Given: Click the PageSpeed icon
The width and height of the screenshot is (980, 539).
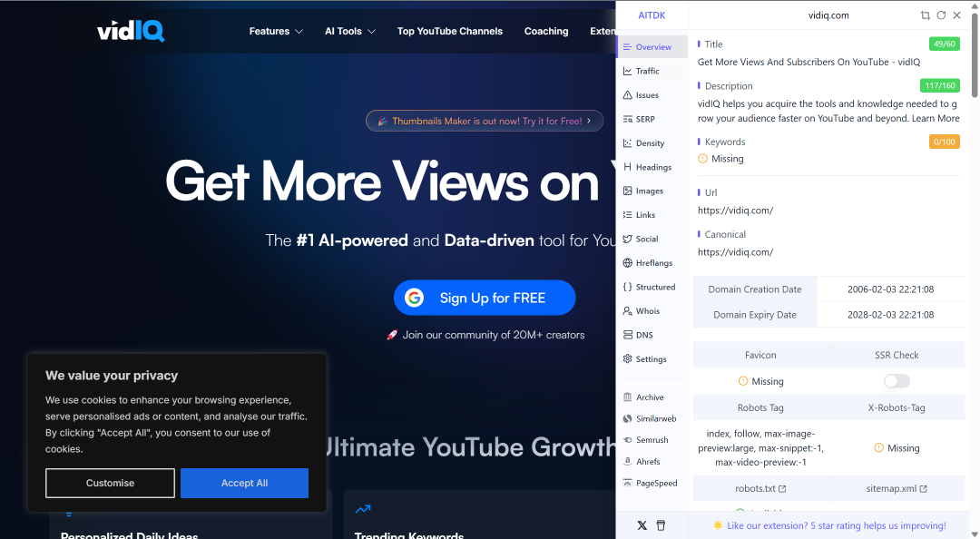Looking at the screenshot, I should (x=628, y=483).
